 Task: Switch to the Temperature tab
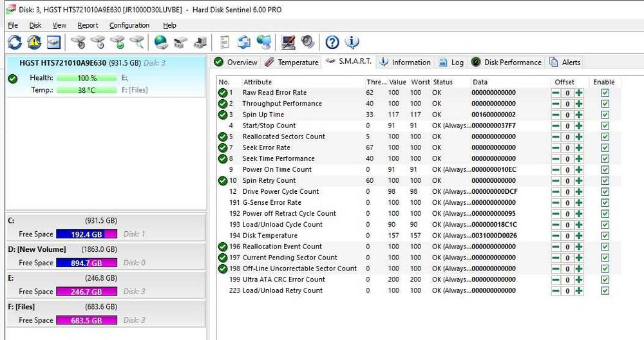point(292,62)
